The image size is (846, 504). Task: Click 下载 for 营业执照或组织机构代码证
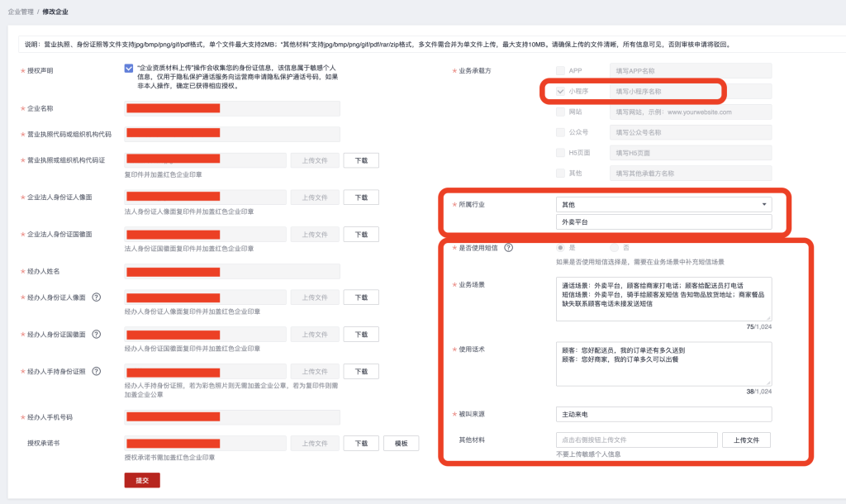tap(361, 161)
